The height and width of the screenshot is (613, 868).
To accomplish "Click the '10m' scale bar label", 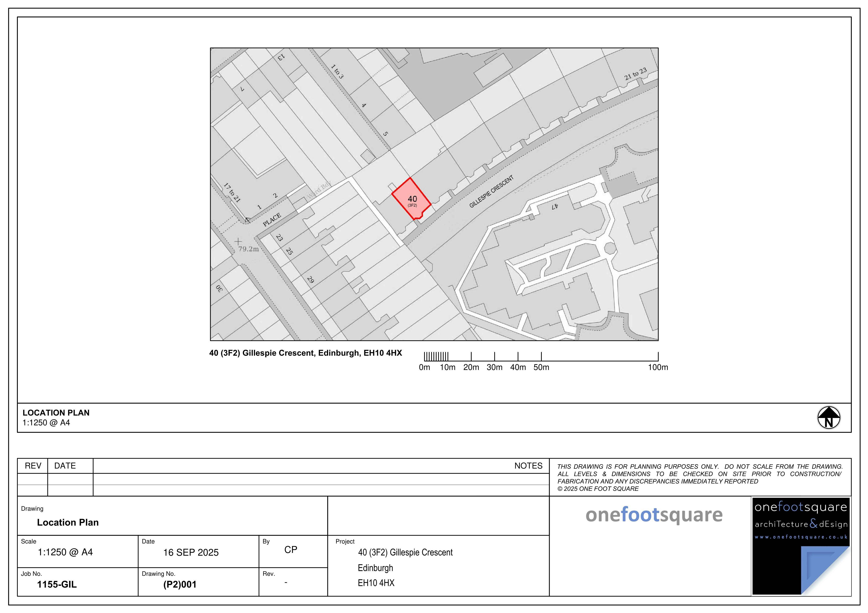I will 448,368.
